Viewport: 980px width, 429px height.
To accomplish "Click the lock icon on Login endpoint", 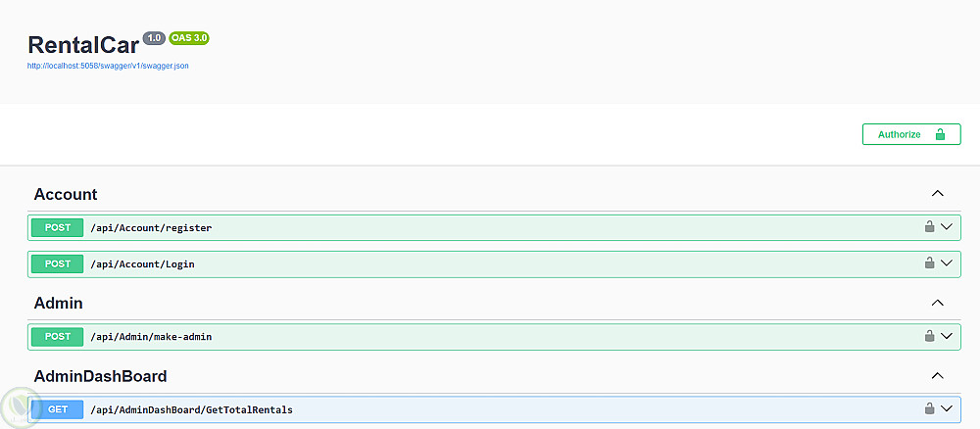I will tap(929, 263).
